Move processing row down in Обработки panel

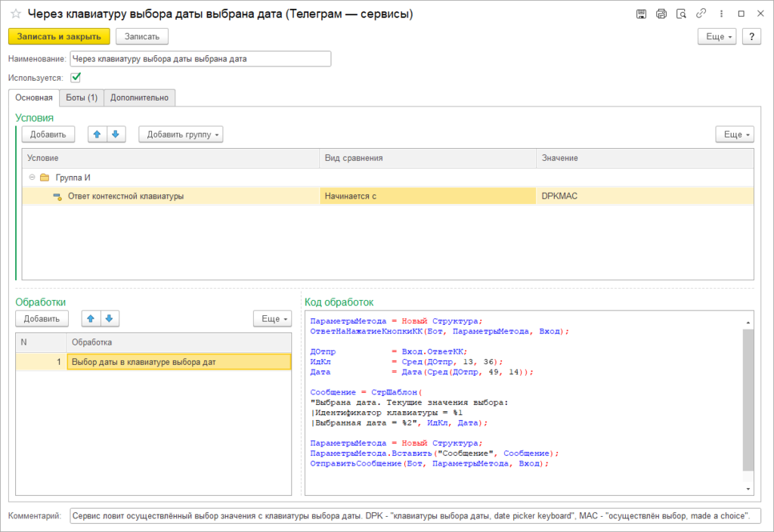pyautogui.click(x=109, y=319)
